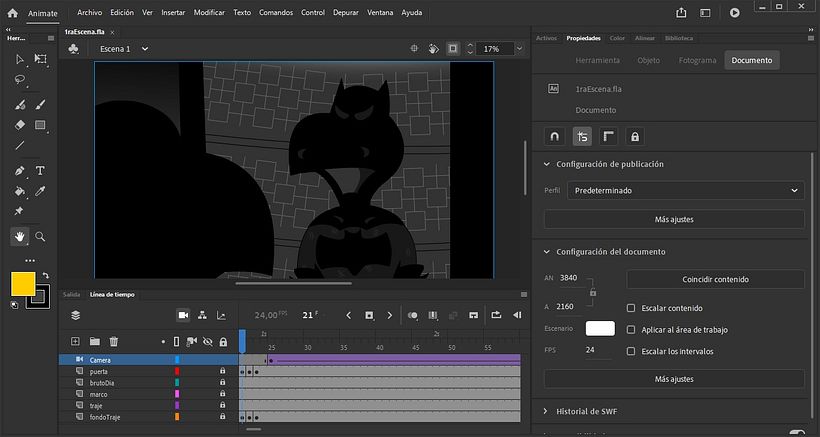Screen dimensions: 820x437
Task: Toggle the camera layer button
Action: pos(184,315)
